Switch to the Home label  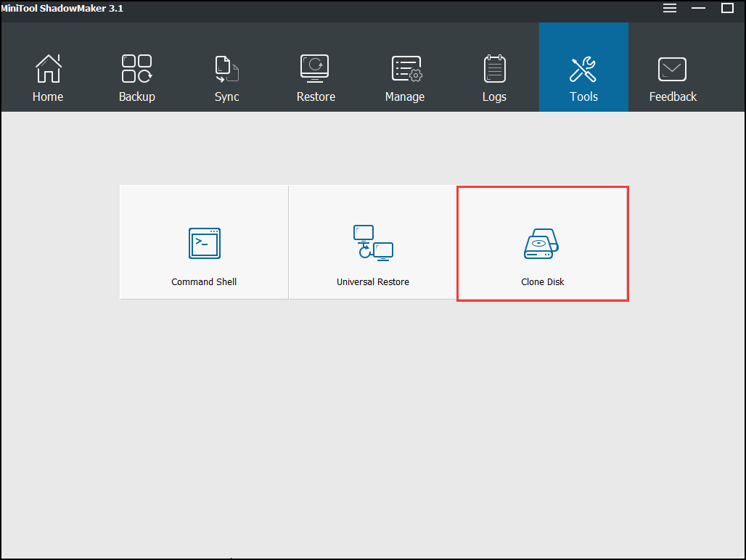[x=48, y=96]
